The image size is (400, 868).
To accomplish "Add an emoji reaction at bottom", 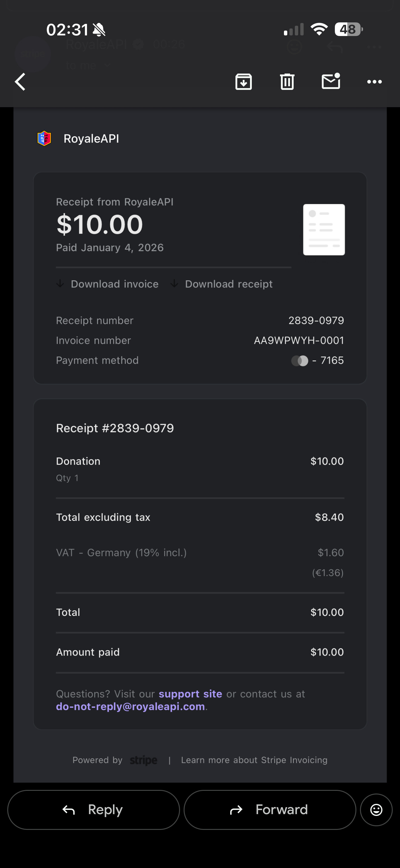I will pyautogui.click(x=376, y=810).
